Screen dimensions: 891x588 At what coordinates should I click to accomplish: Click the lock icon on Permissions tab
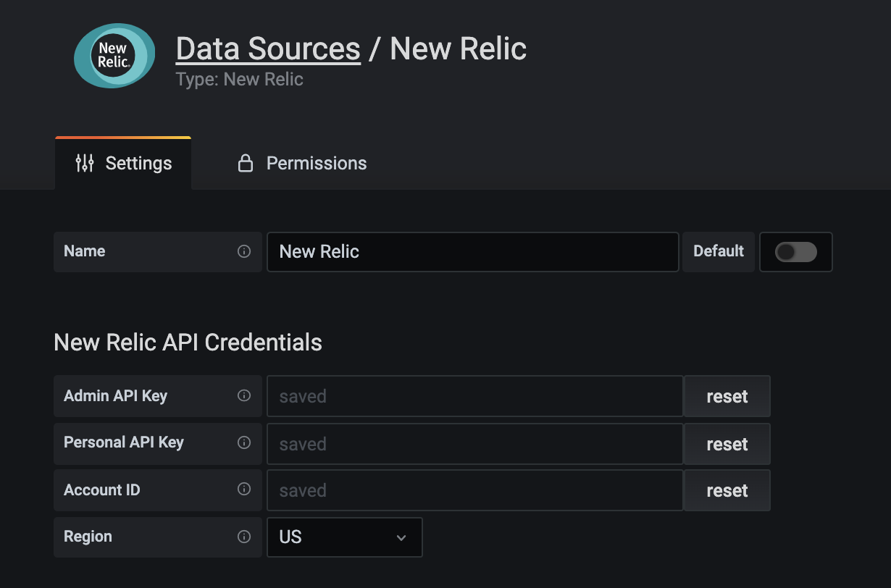coord(246,163)
